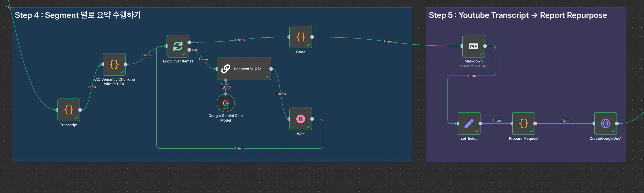Click the Markdown node output connector

(x=485, y=46)
